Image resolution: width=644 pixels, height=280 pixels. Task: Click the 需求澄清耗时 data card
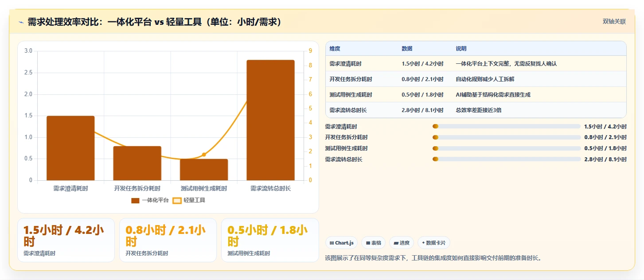[66, 240]
